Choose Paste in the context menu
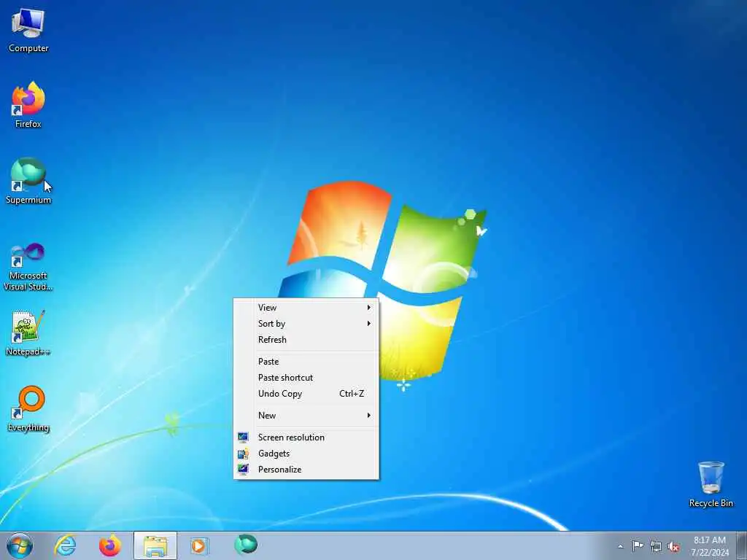Image resolution: width=747 pixels, height=560 pixels. (306, 362)
